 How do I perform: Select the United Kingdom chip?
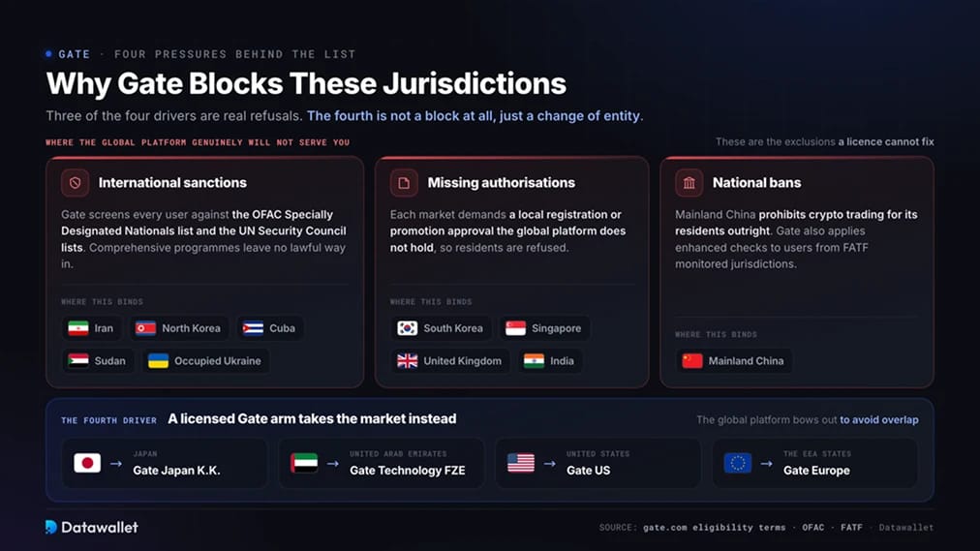tap(450, 361)
